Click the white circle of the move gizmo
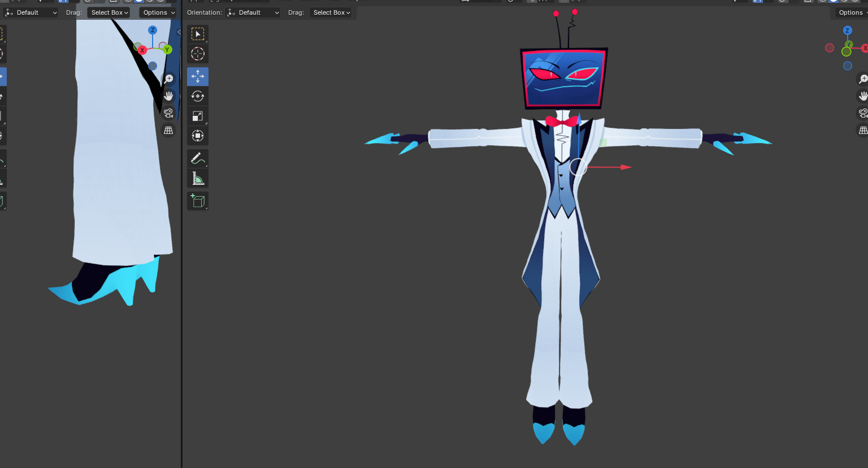This screenshot has height=468, width=868. pyautogui.click(x=578, y=167)
